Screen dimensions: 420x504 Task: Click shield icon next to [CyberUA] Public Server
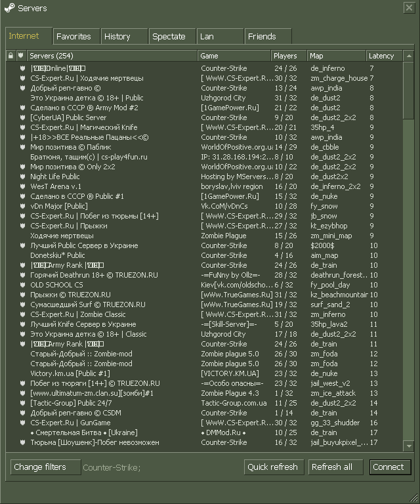[22, 117]
